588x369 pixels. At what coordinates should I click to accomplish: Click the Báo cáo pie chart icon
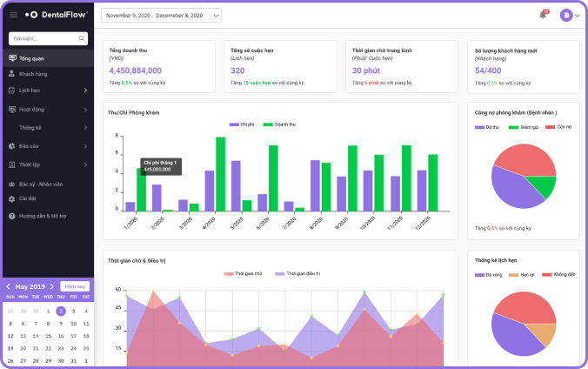tap(11, 146)
